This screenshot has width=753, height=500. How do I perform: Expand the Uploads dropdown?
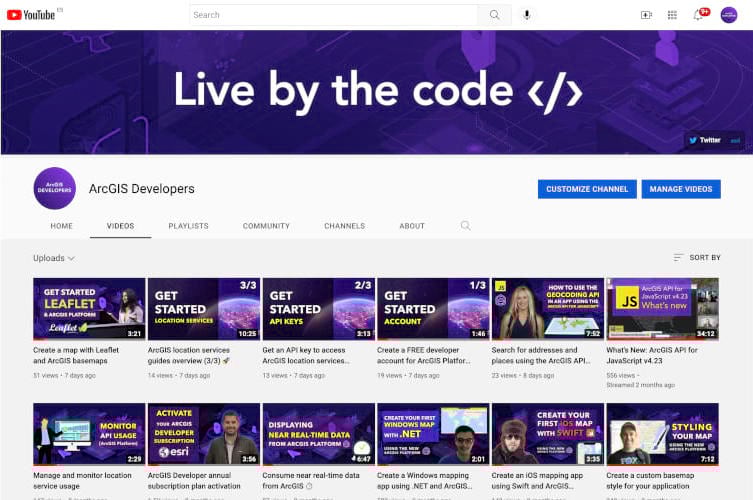tap(54, 258)
